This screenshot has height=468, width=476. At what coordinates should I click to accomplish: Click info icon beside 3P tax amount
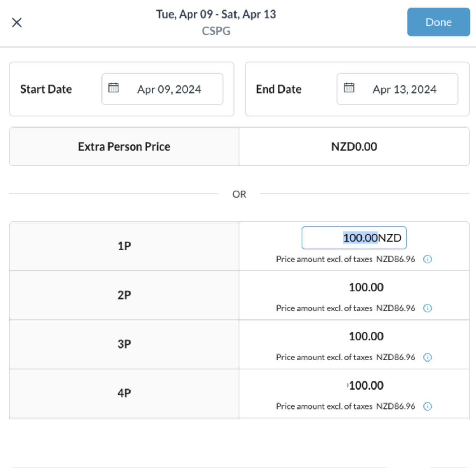(x=427, y=357)
